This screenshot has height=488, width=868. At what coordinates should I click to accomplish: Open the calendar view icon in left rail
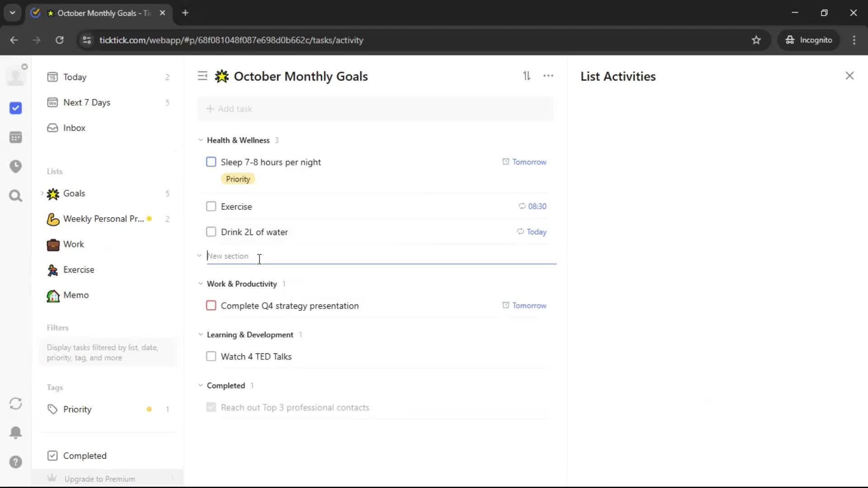click(x=16, y=137)
